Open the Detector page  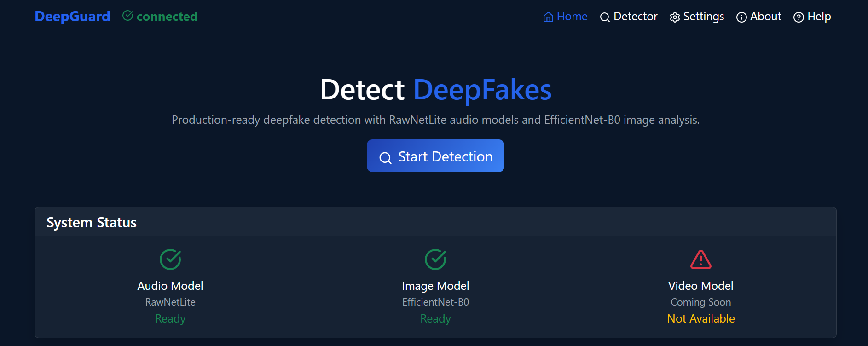[636, 17]
